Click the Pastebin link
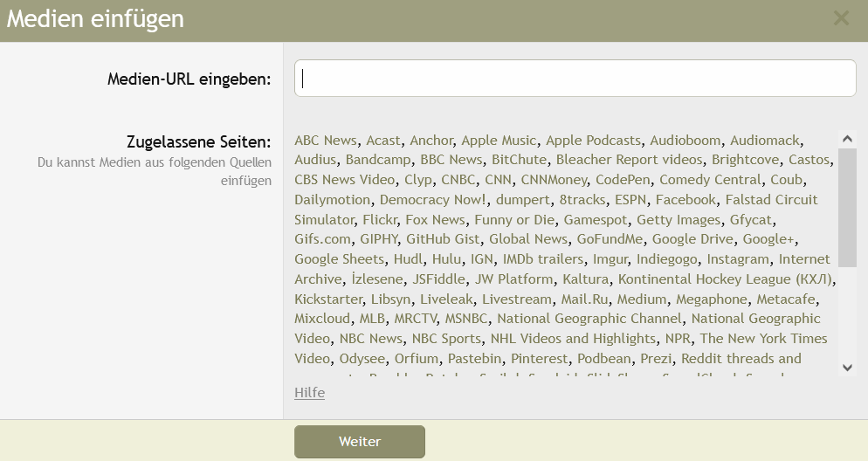Screen dimensions: 868x461 click(475, 358)
